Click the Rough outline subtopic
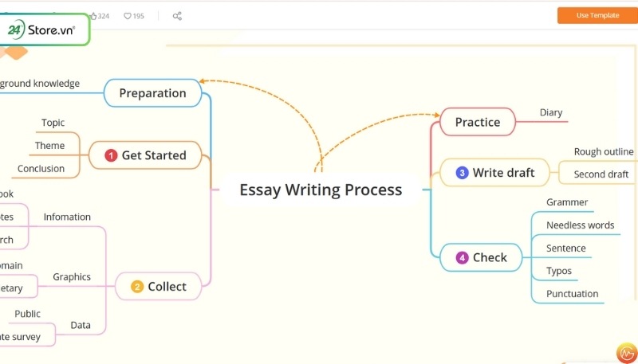The height and width of the screenshot is (364, 638). point(604,151)
